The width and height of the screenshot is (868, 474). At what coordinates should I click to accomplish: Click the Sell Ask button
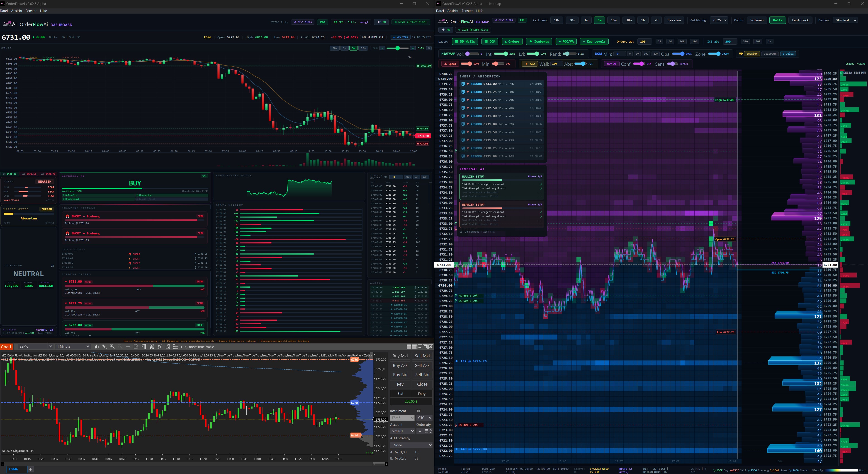click(x=422, y=365)
